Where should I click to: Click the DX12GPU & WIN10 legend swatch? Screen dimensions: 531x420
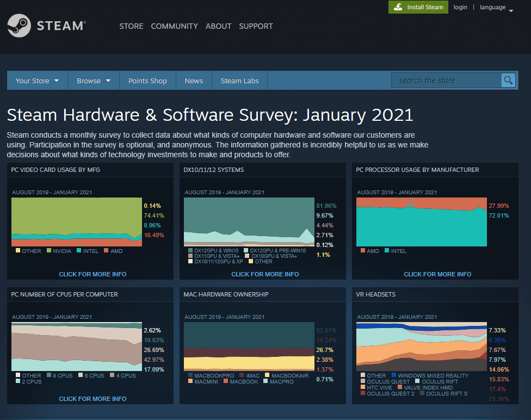tap(190, 251)
